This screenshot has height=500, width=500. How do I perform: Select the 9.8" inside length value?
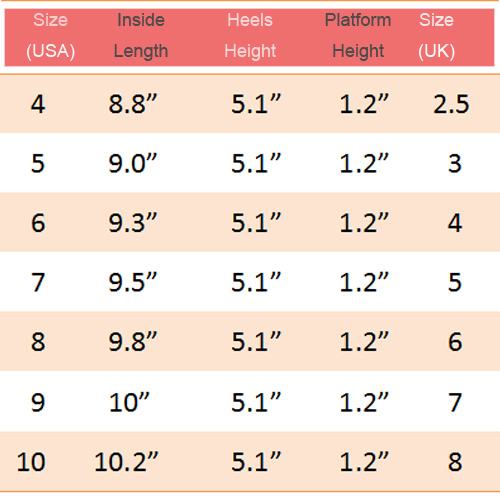click(133, 342)
